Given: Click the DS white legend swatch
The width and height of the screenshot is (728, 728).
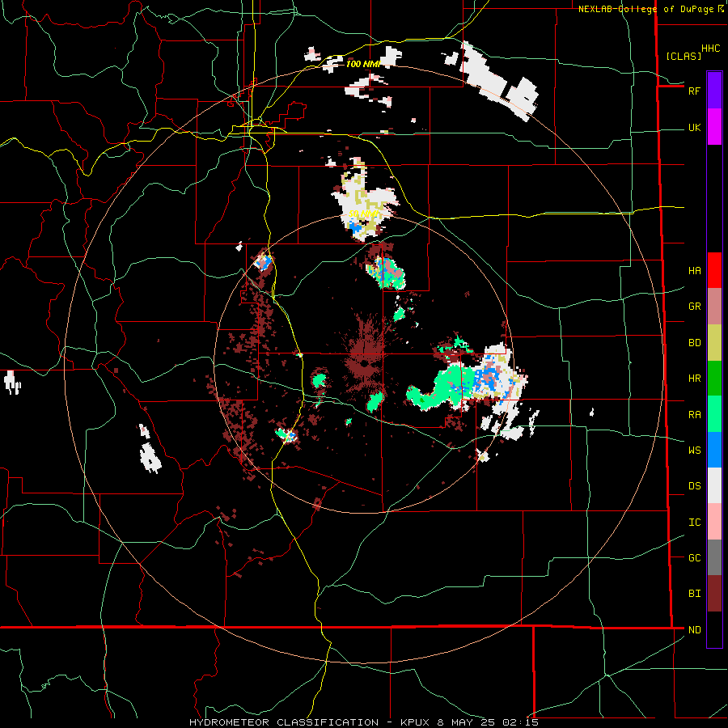Looking at the screenshot, I should click(x=714, y=485).
